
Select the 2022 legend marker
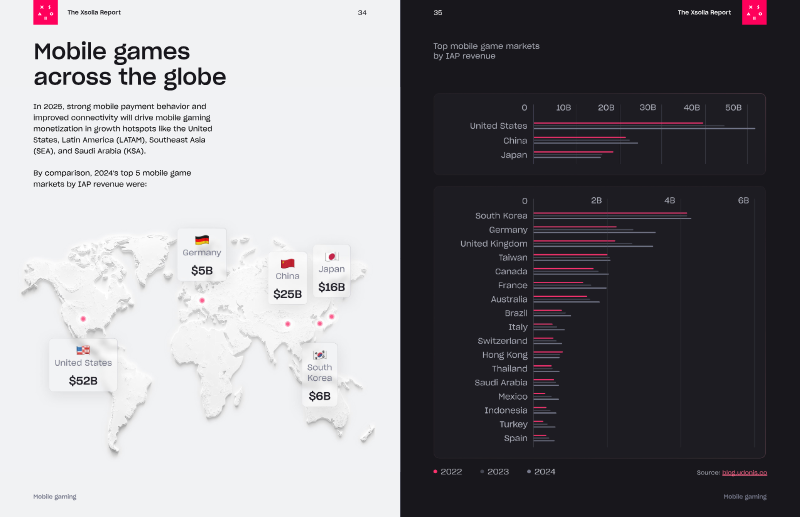[435, 471]
